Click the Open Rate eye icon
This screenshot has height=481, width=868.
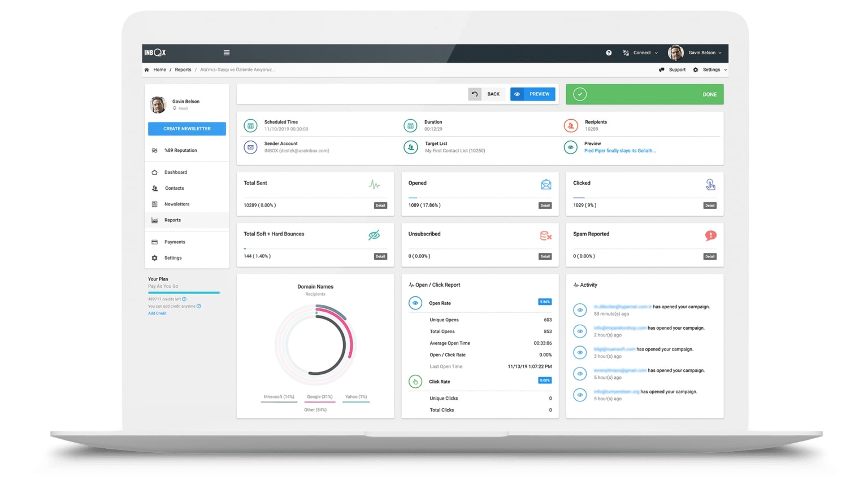click(415, 303)
